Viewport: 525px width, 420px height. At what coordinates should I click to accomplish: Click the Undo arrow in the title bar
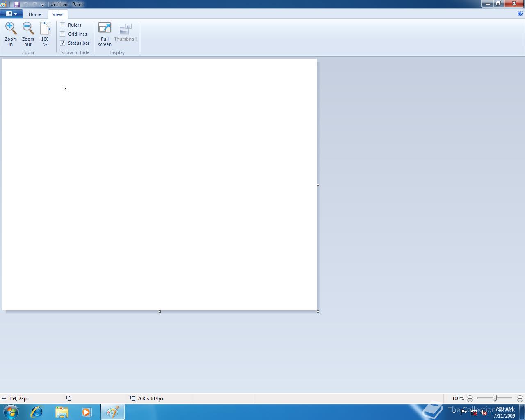(x=26, y=4)
